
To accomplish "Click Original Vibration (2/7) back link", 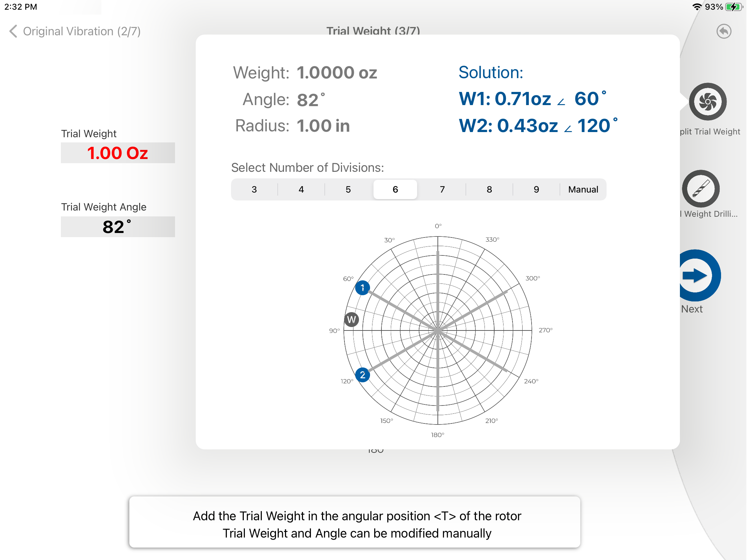I will coord(82,31).
